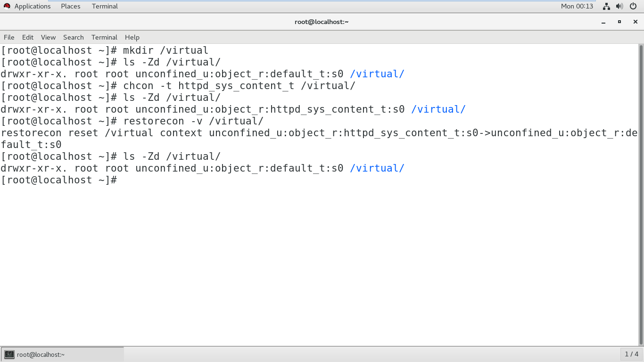Open the Help menu
This screenshot has height=362, width=644.
click(132, 37)
